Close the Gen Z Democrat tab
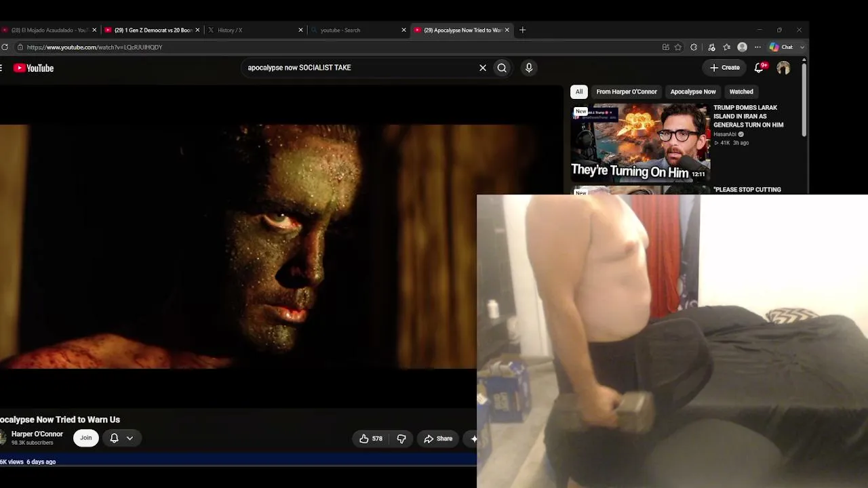The width and height of the screenshot is (868, 488). [x=197, y=30]
